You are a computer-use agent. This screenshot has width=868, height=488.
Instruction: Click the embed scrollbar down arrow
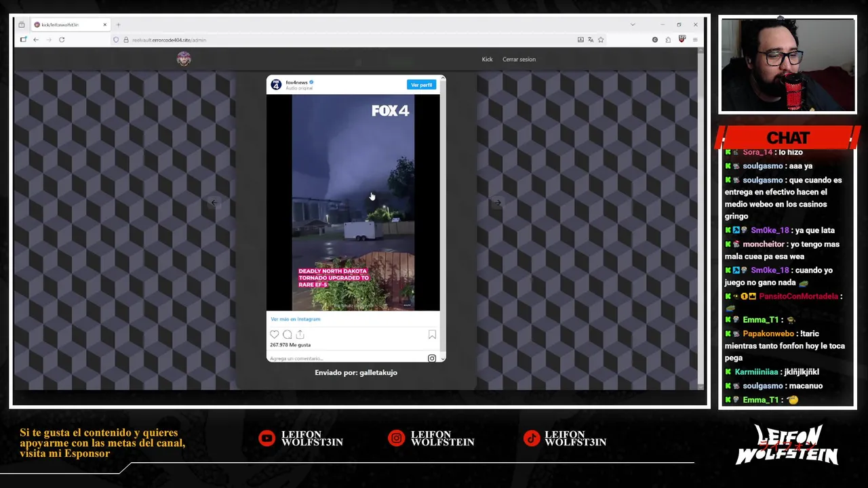(443, 359)
